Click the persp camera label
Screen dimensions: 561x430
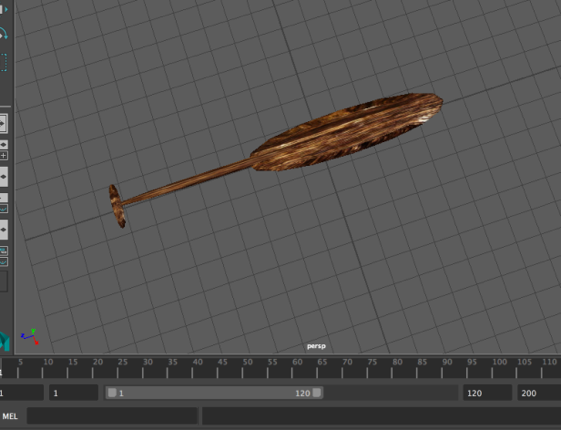click(316, 346)
